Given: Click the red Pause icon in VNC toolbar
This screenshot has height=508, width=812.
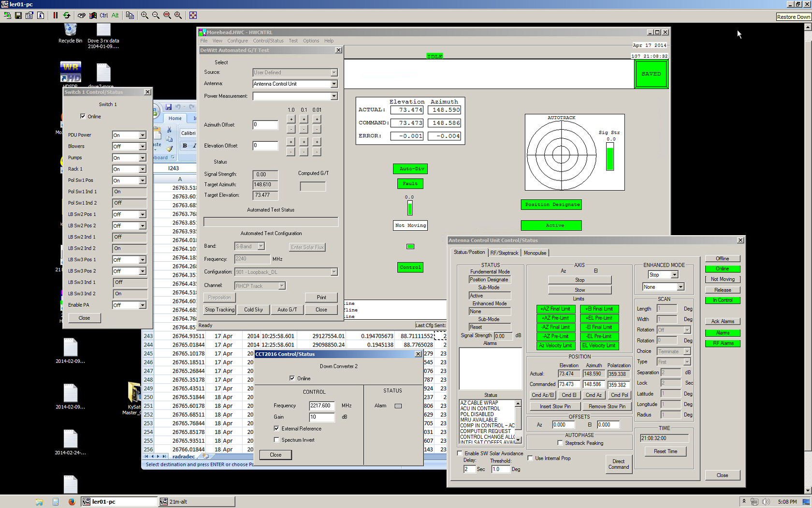Looking at the screenshot, I should (x=56, y=15).
